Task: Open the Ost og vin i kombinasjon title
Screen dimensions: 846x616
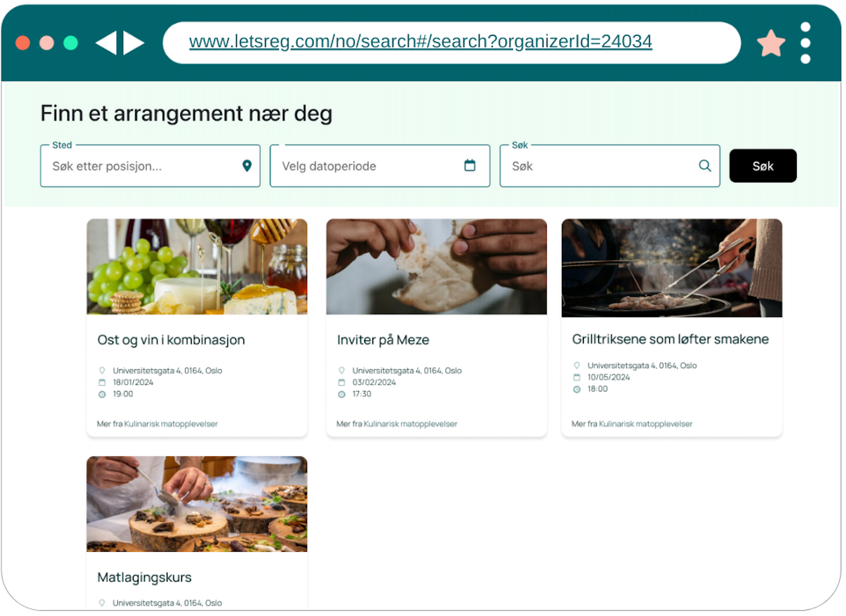Action: coord(171,340)
